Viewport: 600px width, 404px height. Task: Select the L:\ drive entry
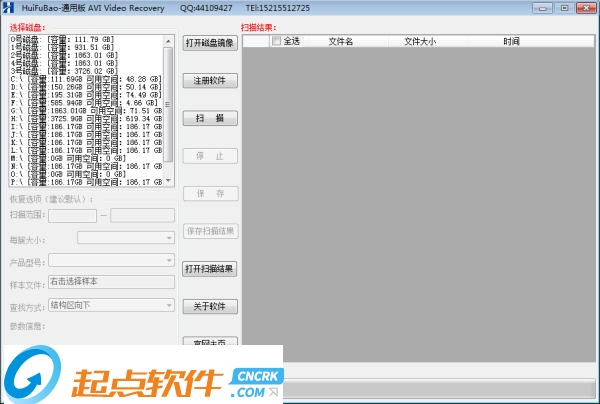point(86,150)
